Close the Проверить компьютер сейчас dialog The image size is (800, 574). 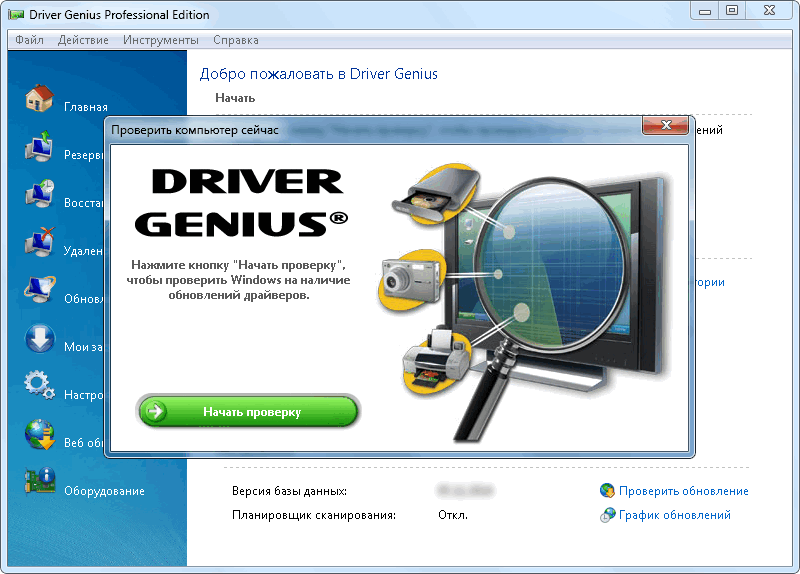coord(665,125)
